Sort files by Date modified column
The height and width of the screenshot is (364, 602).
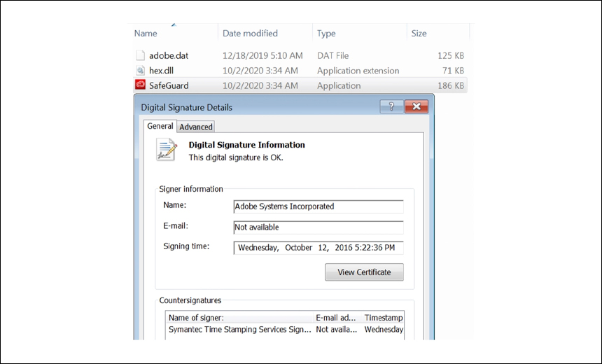click(x=250, y=34)
